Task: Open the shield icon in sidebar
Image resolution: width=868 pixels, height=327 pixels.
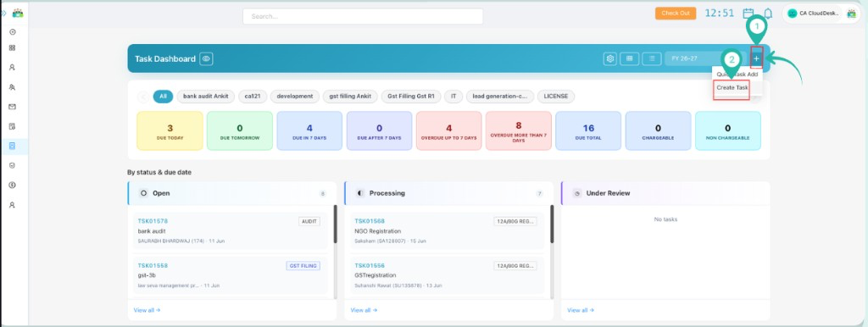Action: [x=12, y=165]
